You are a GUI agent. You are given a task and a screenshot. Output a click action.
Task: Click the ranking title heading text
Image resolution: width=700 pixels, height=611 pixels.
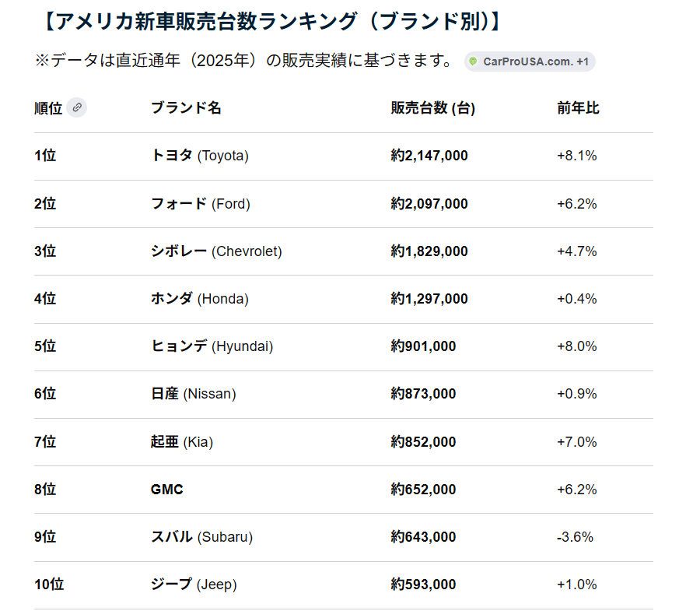(272, 21)
